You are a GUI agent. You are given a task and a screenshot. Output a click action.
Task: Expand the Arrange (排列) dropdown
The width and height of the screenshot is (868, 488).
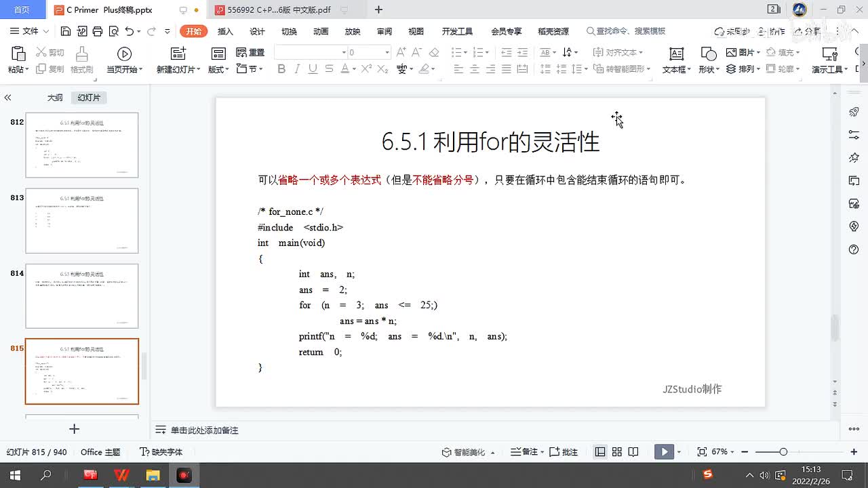[757, 69]
